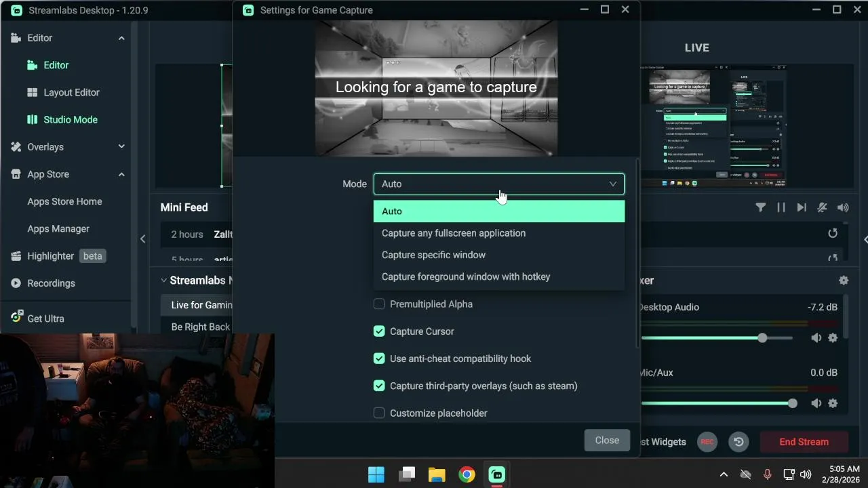The image size is (868, 488).
Task: Click the Layout Editor grid icon
Action: [x=32, y=92]
